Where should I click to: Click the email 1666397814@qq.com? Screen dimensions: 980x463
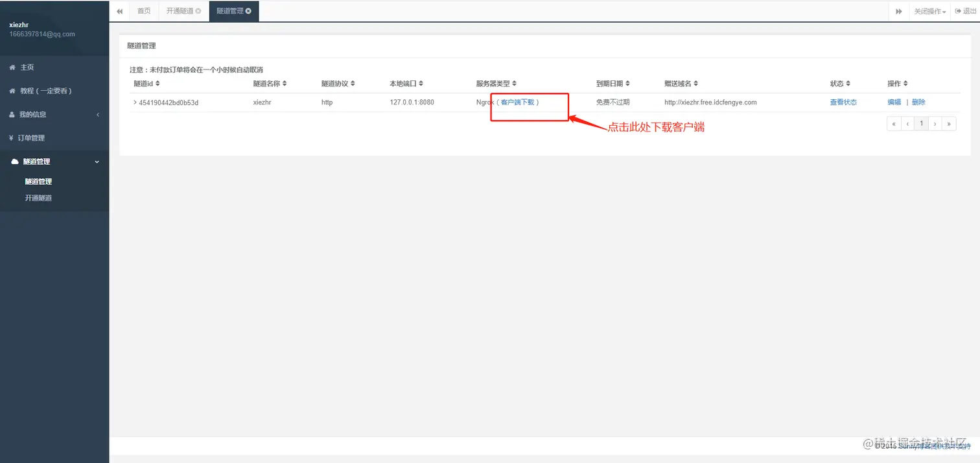(42, 34)
